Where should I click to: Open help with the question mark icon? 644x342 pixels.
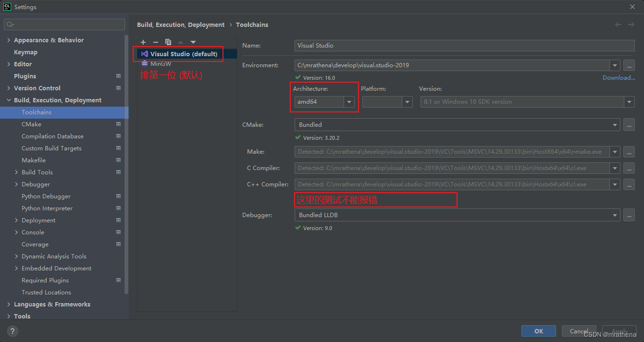coord(12,331)
